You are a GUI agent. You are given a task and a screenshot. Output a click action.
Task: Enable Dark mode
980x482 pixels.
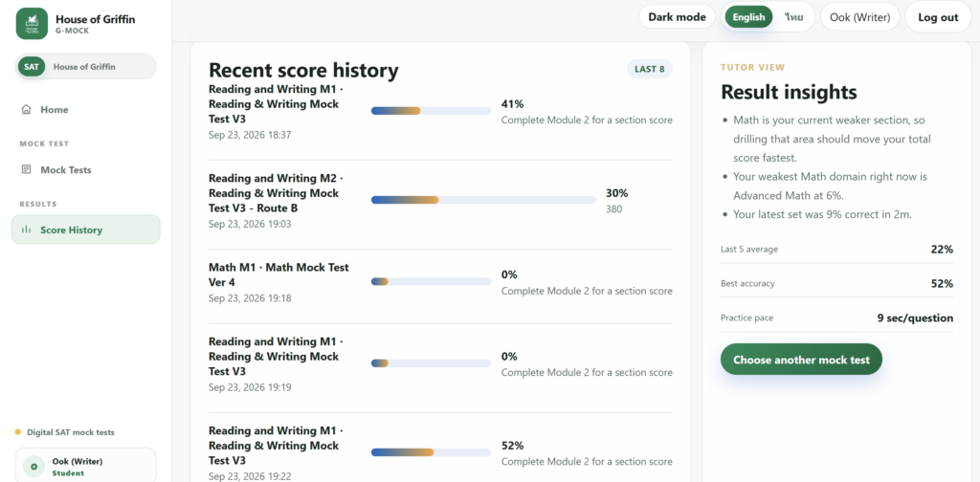677,17
